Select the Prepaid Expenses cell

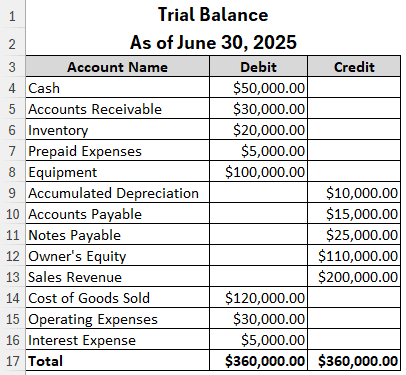pyautogui.click(x=117, y=151)
